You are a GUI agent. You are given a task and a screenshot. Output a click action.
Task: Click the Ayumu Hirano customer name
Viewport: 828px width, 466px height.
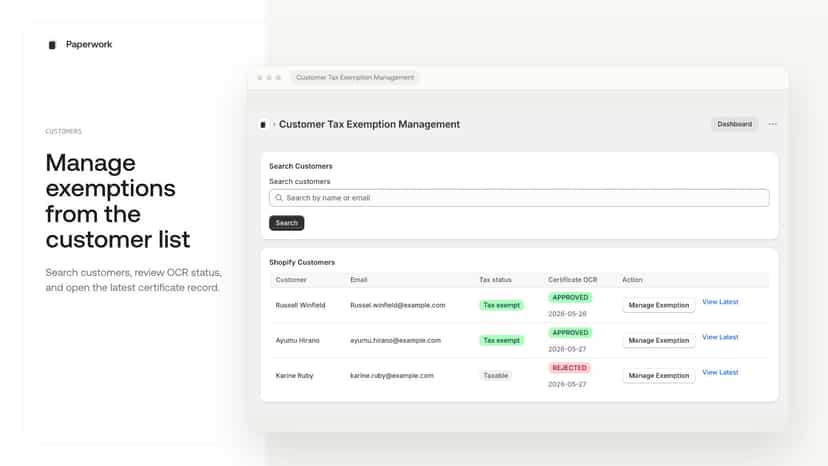[297, 341]
